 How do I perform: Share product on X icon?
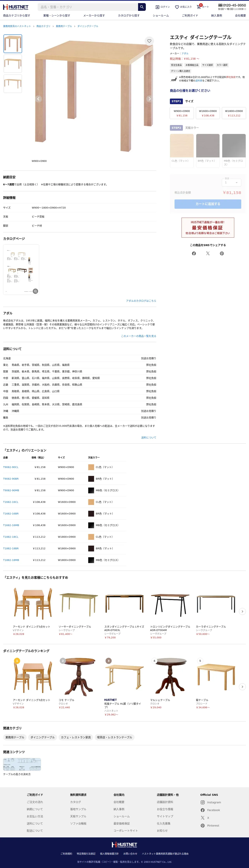[208, 253]
